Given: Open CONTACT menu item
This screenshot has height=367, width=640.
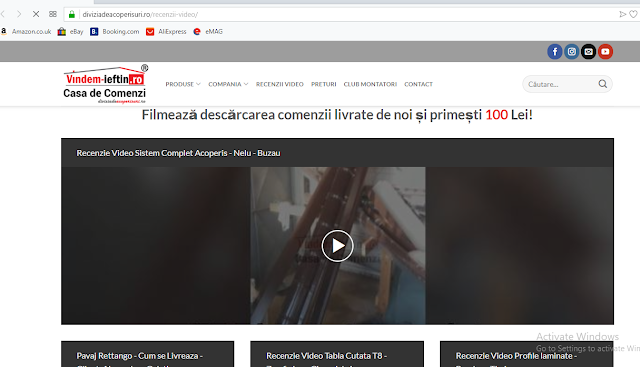Looking at the screenshot, I should click(418, 84).
